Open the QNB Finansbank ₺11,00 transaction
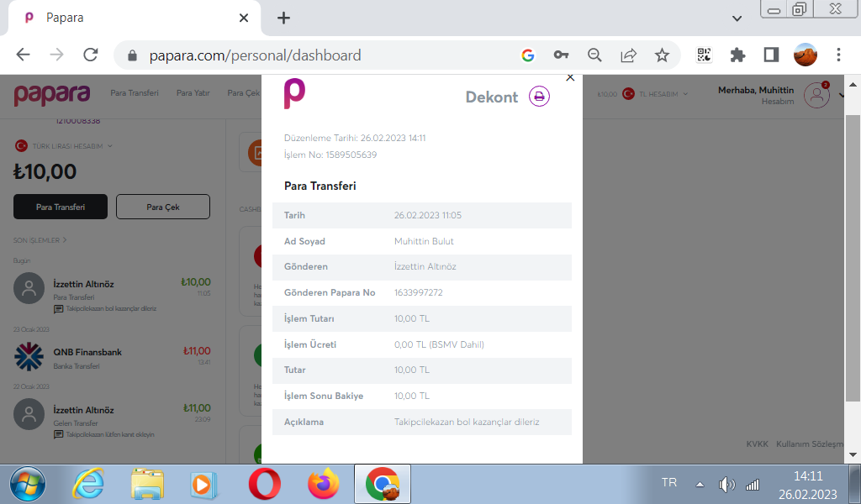The image size is (861, 504). coord(113,357)
